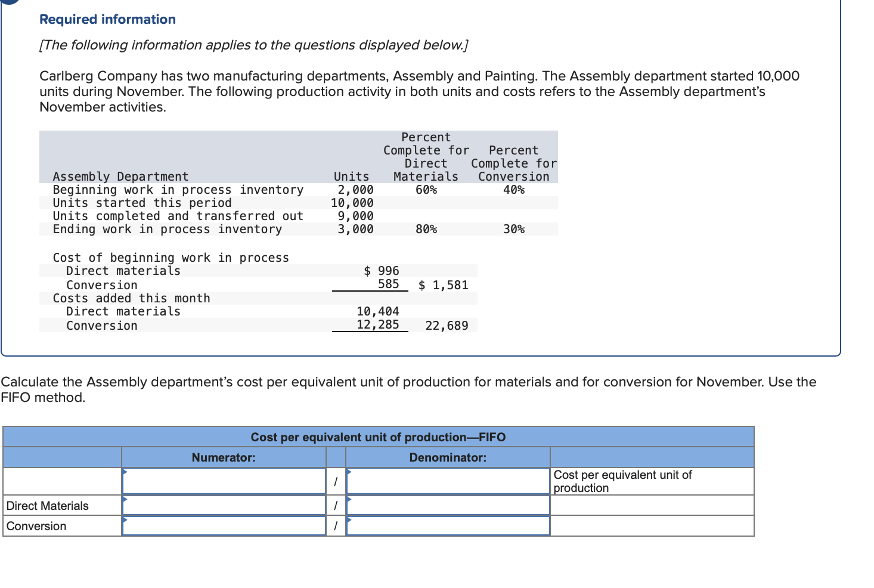Click the 10,000 units started value
This screenshot has width=874, height=588.
[352, 203]
